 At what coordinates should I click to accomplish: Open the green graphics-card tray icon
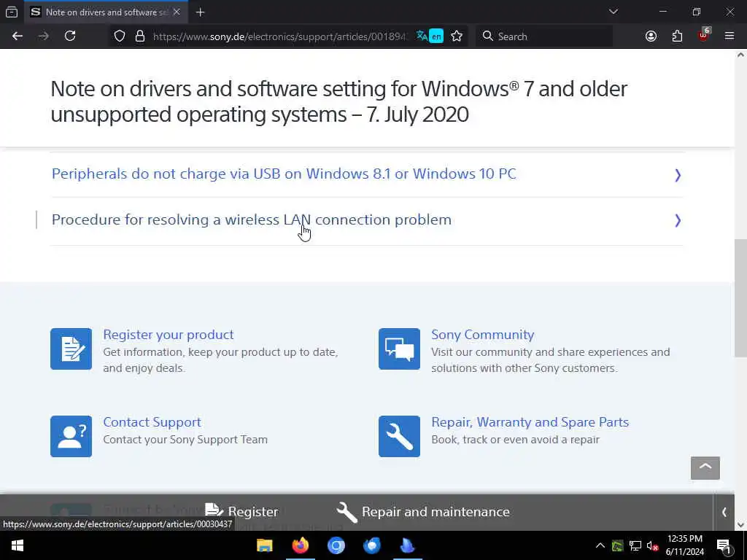click(617, 545)
